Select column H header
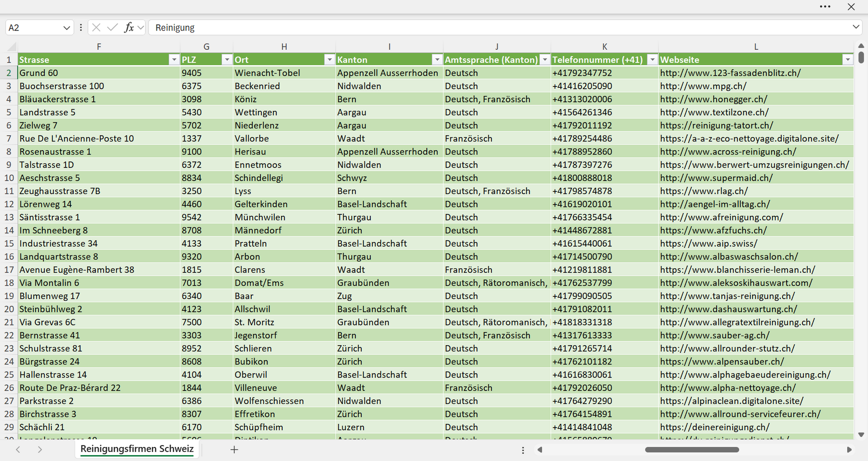Viewport: 868px width, 461px height. [x=284, y=47]
